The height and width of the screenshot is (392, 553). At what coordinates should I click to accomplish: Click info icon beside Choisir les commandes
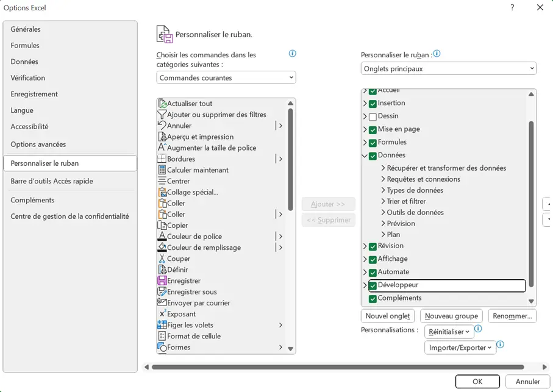[x=293, y=54]
